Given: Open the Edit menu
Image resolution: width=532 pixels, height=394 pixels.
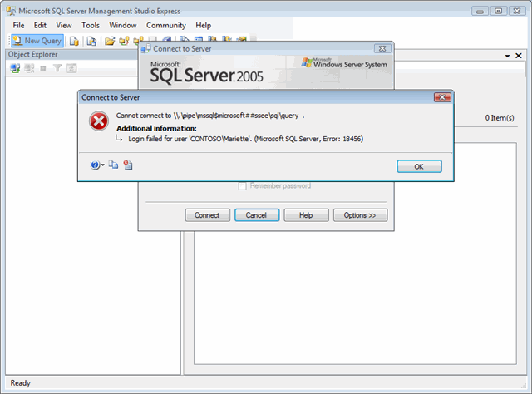Looking at the screenshot, I should coord(40,26).
